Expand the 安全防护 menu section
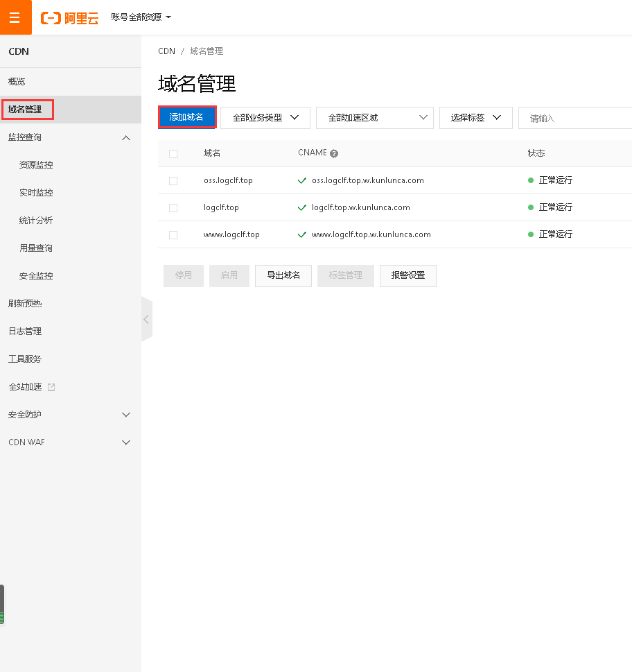Image resolution: width=632 pixels, height=672 pixels. click(126, 415)
